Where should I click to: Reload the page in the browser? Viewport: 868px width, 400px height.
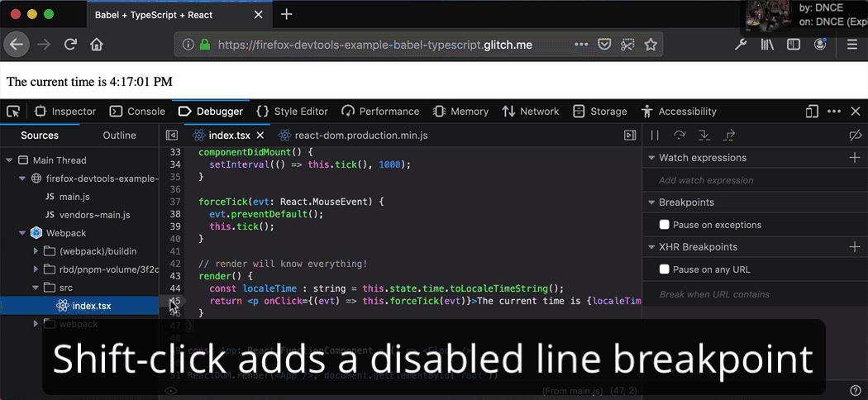(71, 45)
